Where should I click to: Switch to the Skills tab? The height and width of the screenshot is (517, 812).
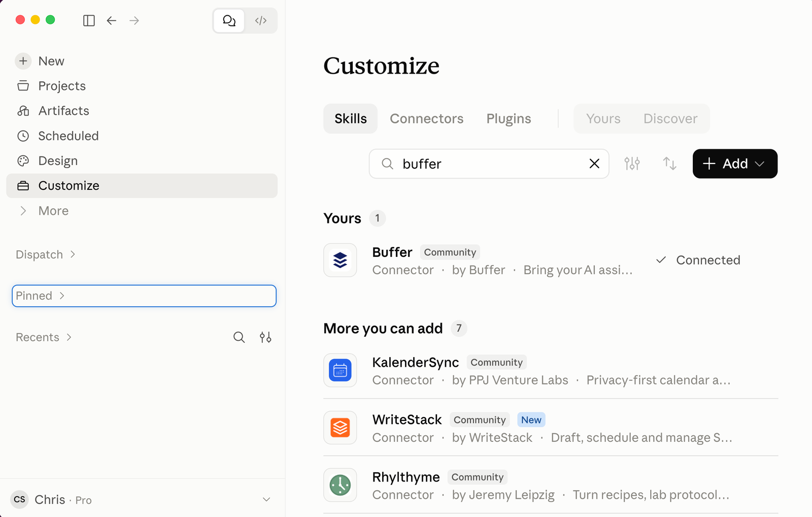[351, 118]
